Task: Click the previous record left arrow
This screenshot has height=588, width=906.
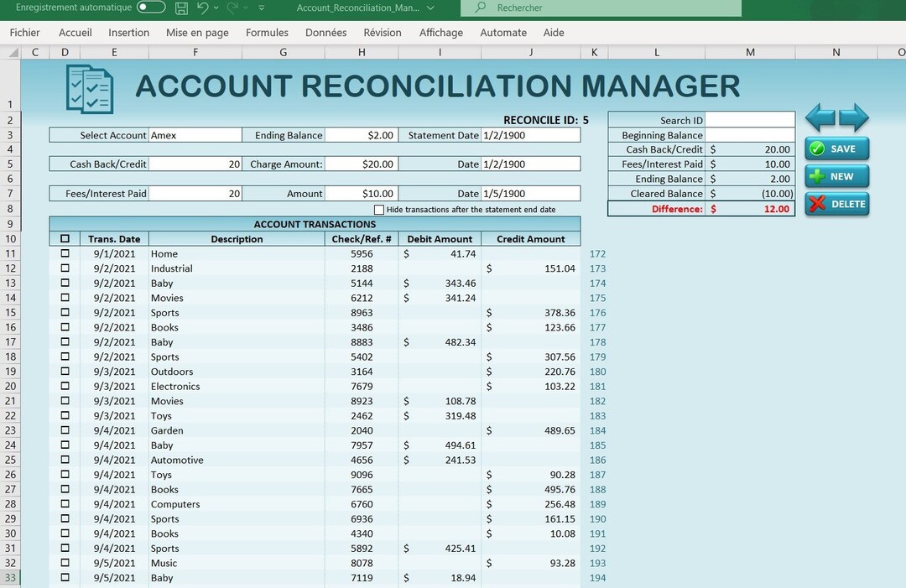Action: (x=820, y=117)
